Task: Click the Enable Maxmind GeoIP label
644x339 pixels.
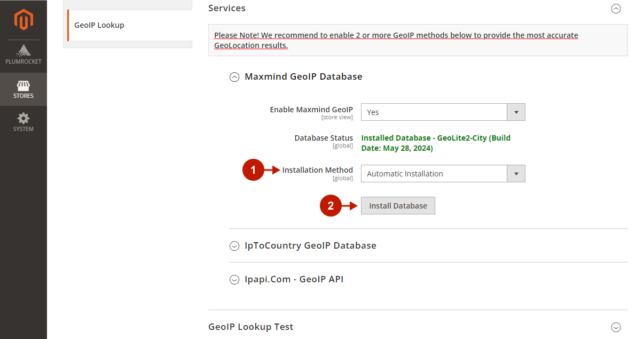Action: 311,109
